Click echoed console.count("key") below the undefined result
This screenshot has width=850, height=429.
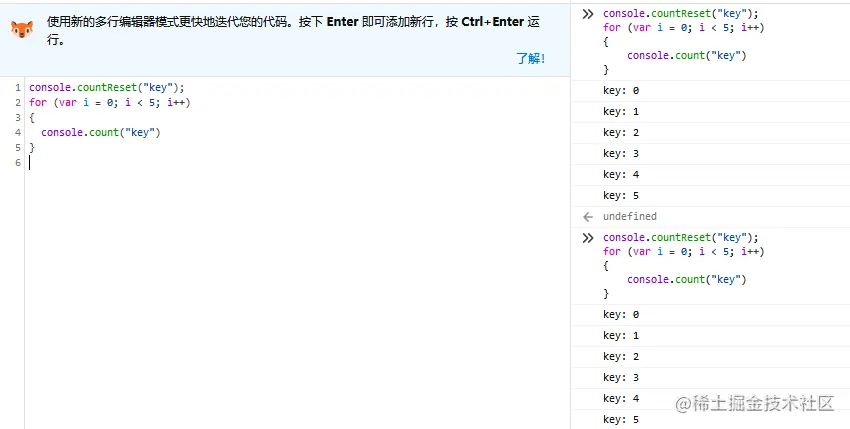pos(687,279)
